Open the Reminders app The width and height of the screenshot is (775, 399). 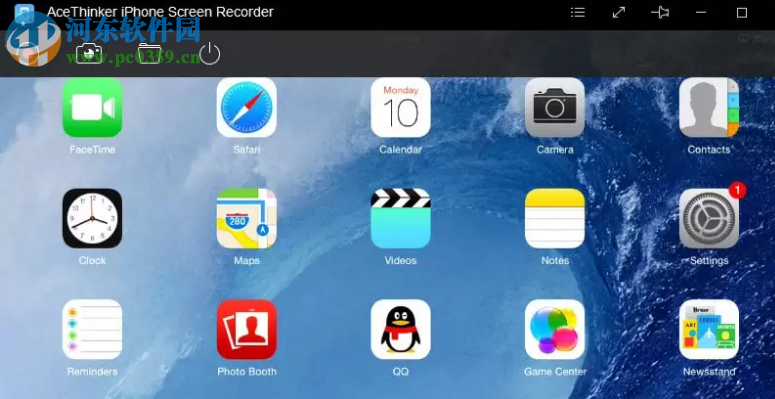(x=92, y=329)
